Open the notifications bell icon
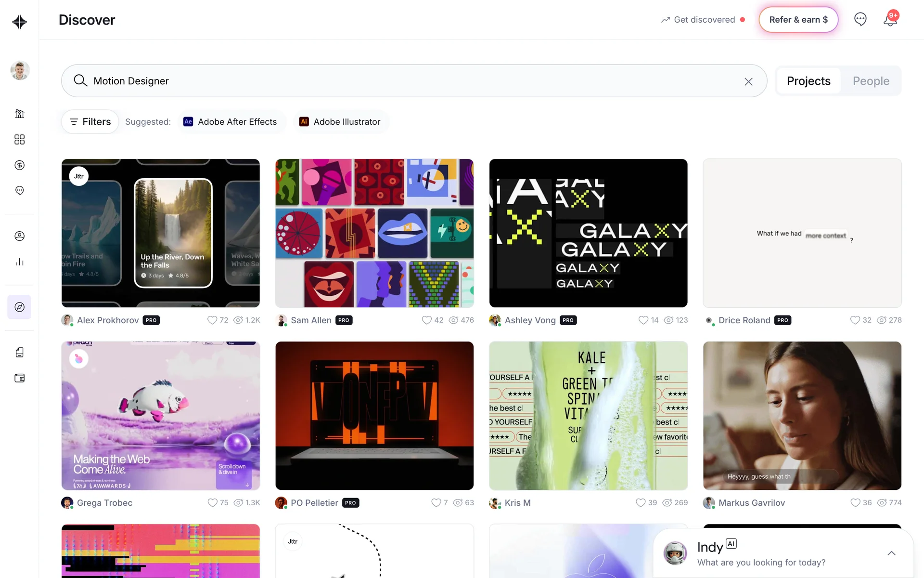 (x=890, y=20)
